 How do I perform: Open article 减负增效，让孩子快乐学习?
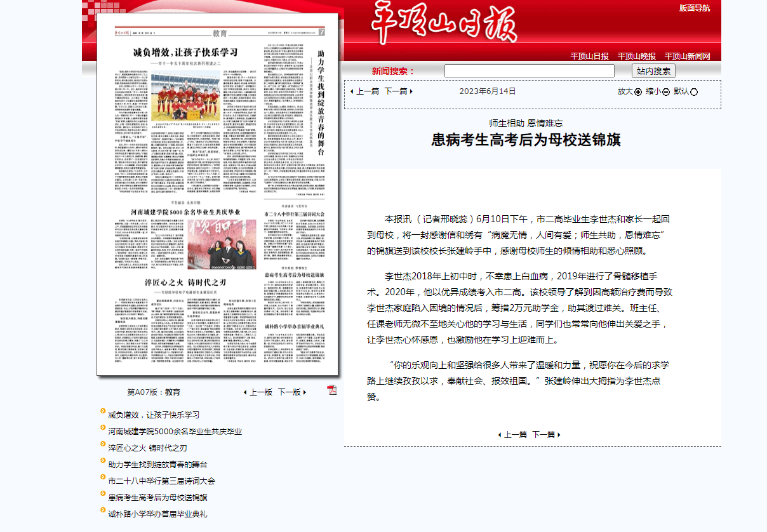[x=154, y=415]
